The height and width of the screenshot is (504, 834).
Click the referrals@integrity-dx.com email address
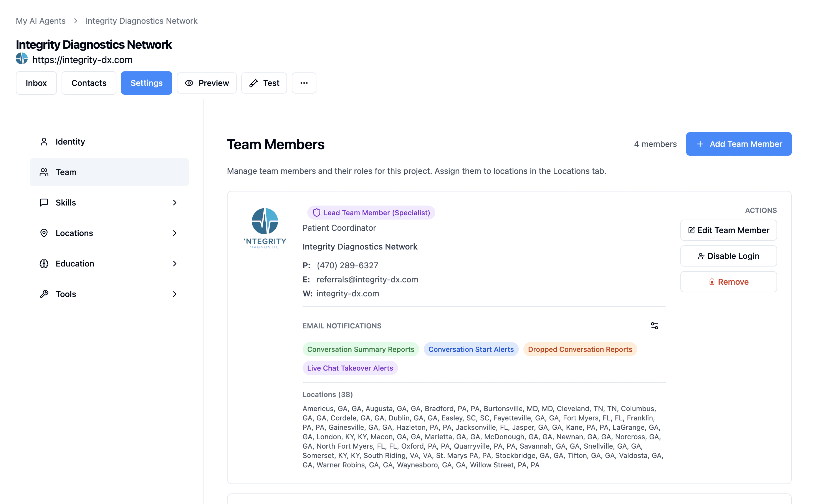[x=367, y=280]
